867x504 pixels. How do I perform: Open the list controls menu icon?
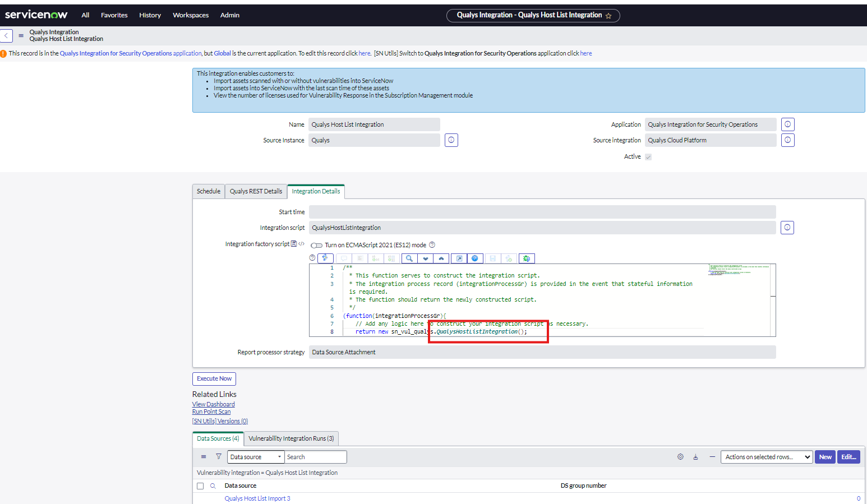(x=204, y=457)
